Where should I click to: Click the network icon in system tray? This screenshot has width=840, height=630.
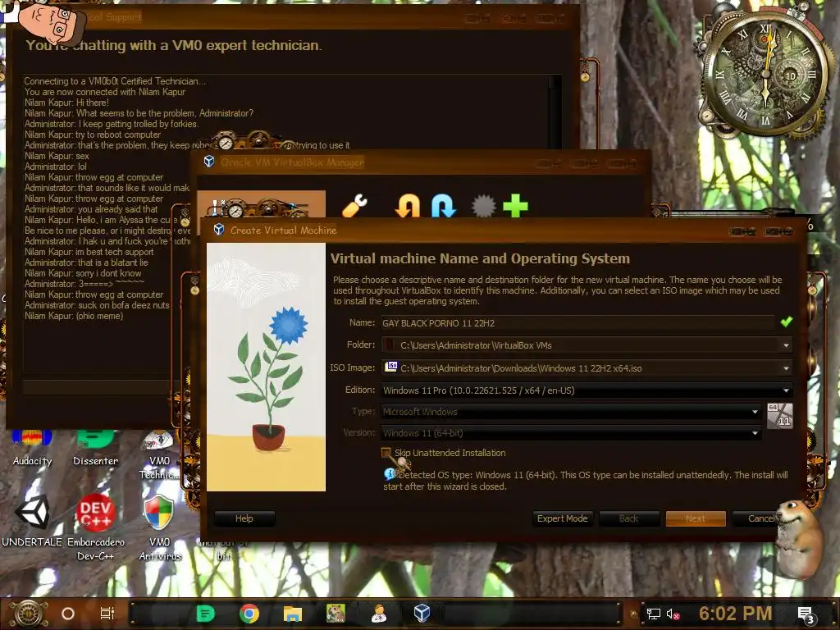click(654, 614)
